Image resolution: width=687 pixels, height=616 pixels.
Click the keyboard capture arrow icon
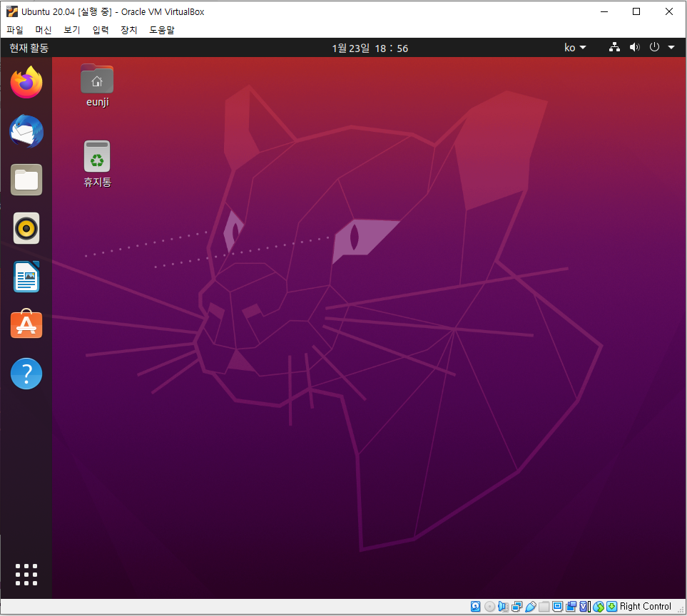pos(612,606)
